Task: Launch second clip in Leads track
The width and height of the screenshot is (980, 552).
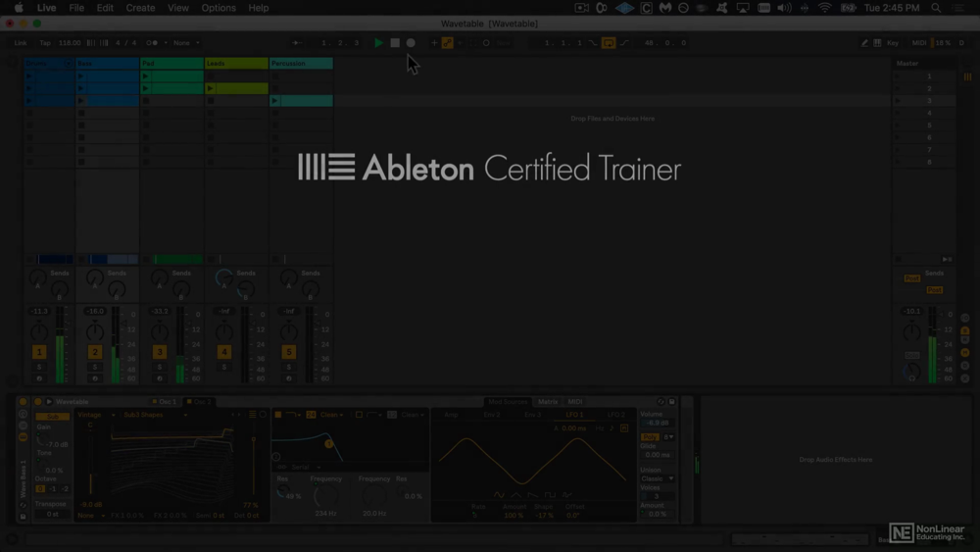Action: 211,89
